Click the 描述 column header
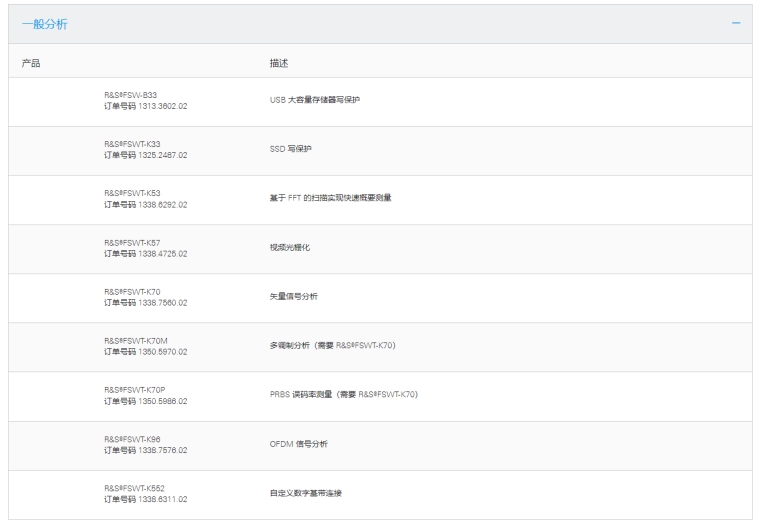Viewport: 760px width, 526px height. point(279,63)
